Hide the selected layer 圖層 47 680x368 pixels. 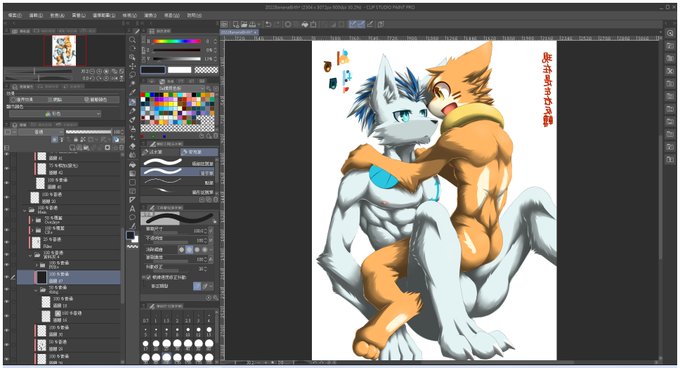tap(7, 277)
